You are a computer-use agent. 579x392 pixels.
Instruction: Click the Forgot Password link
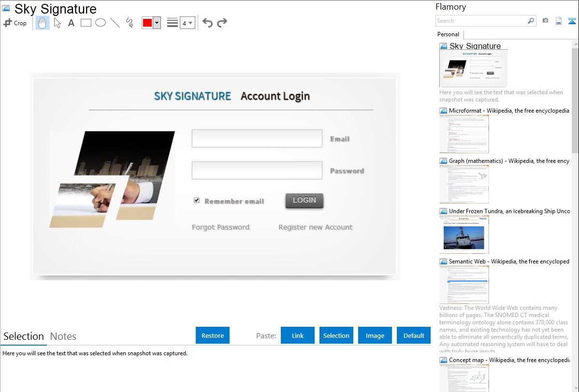pyautogui.click(x=221, y=227)
